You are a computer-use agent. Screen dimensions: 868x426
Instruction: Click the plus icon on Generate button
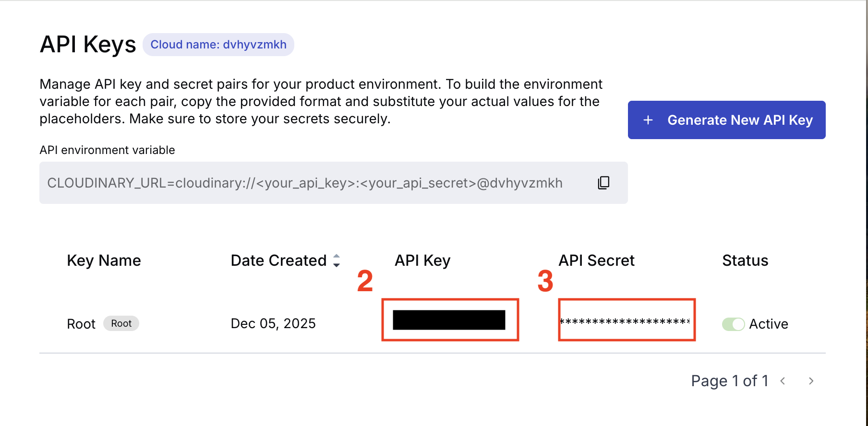[x=648, y=120]
